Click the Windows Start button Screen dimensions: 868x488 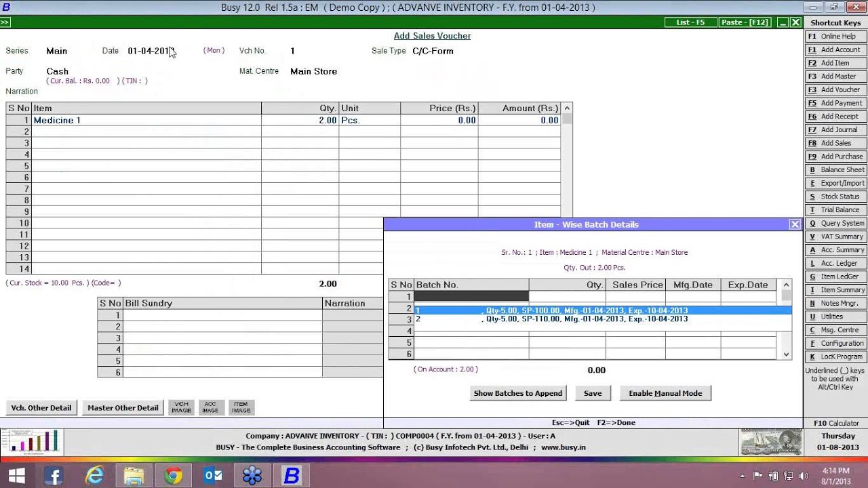point(16,476)
